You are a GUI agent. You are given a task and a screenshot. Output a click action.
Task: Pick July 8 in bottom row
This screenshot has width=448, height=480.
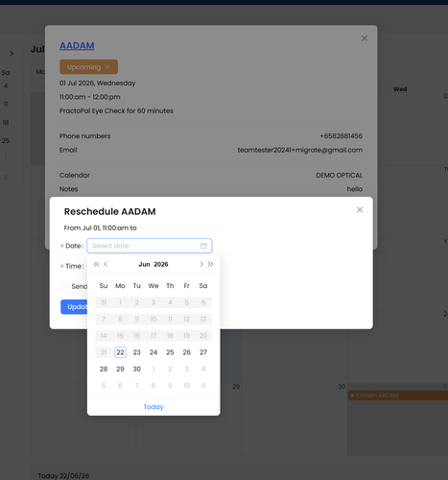(x=153, y=386)
